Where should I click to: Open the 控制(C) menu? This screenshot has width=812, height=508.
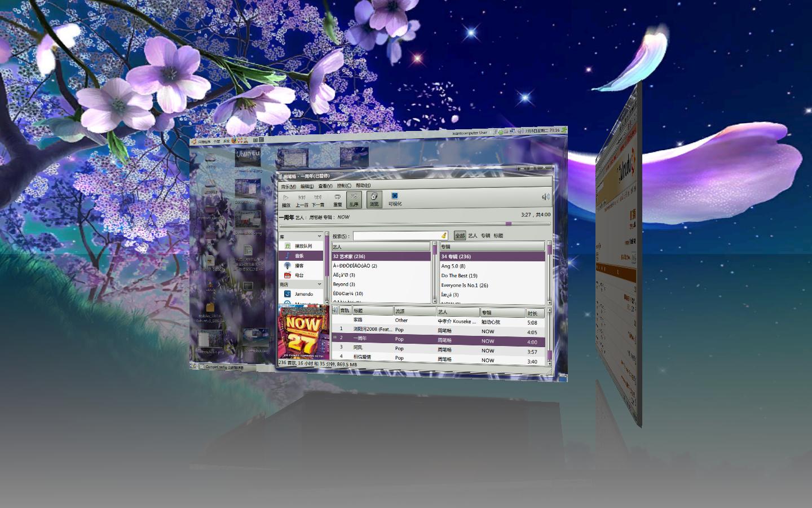tap(343, 185)
